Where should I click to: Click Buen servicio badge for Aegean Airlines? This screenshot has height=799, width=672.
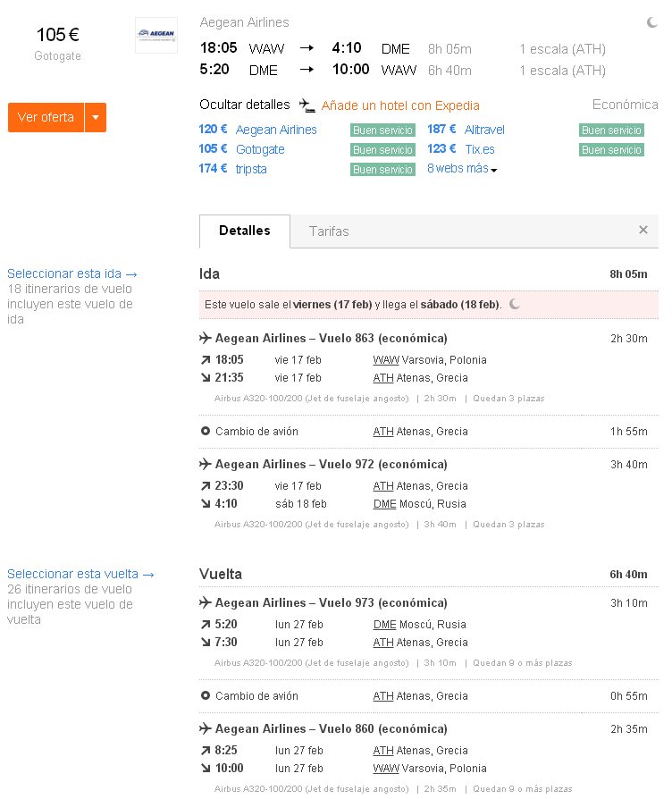(382, 130)
